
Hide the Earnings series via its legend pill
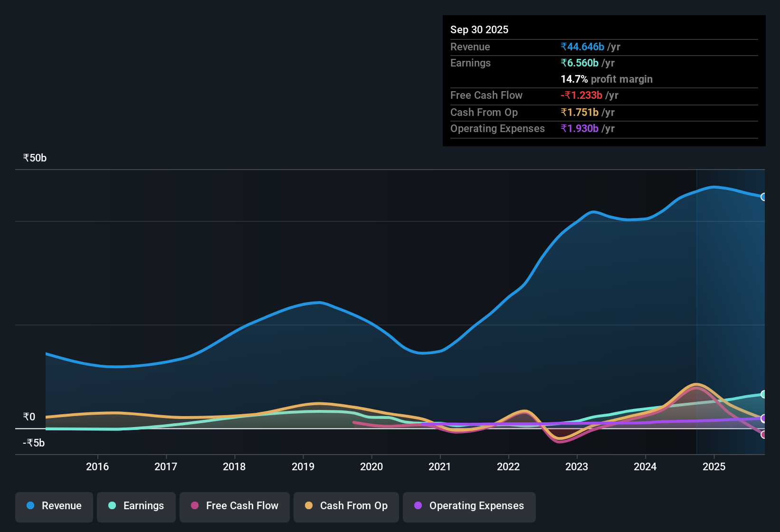click(136, 507)
